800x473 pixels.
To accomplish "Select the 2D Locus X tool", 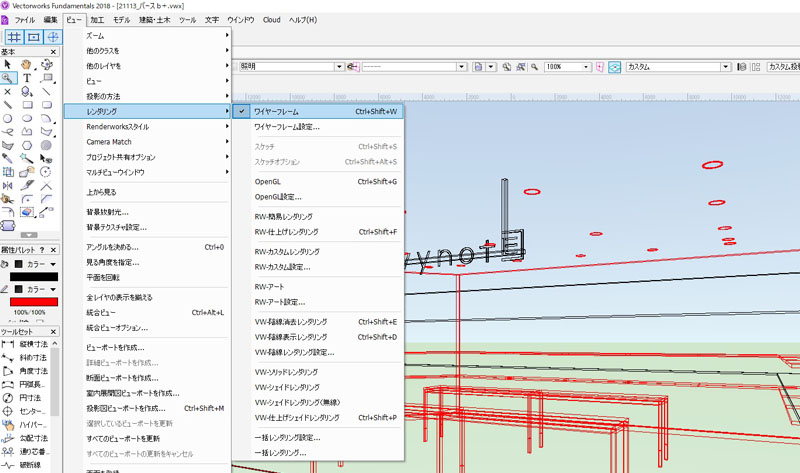I will point(8,91).
